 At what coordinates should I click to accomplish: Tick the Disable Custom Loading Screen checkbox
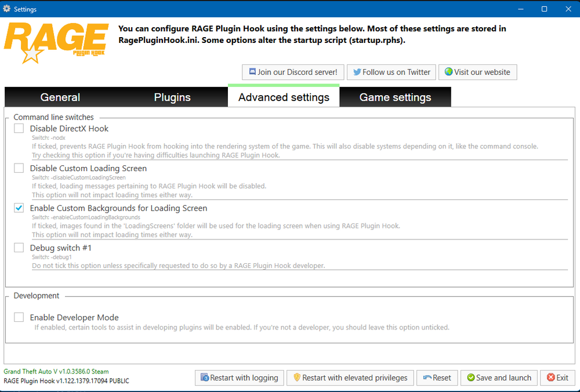19,168
